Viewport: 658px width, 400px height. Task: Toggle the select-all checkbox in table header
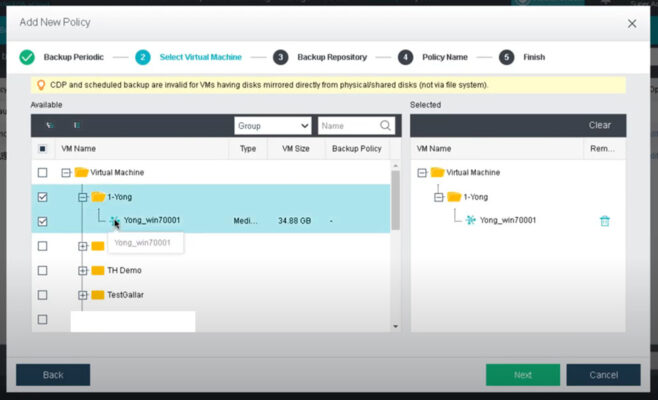(42, 149)
